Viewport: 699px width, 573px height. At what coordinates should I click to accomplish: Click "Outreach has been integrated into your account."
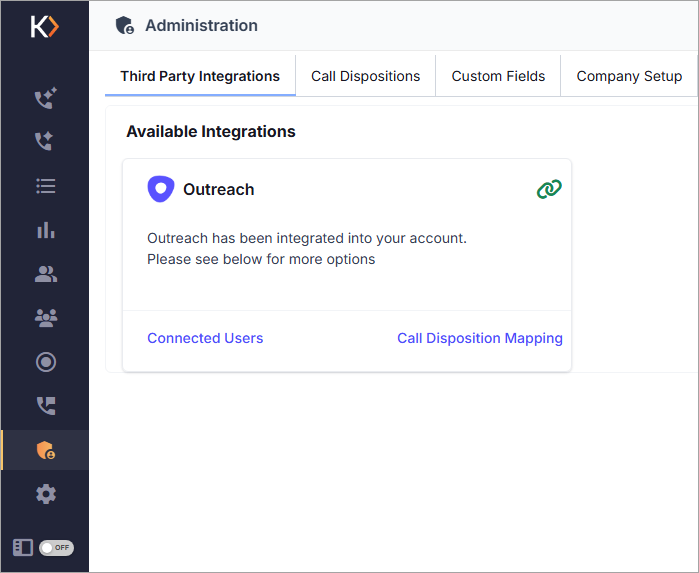[307, 238]
